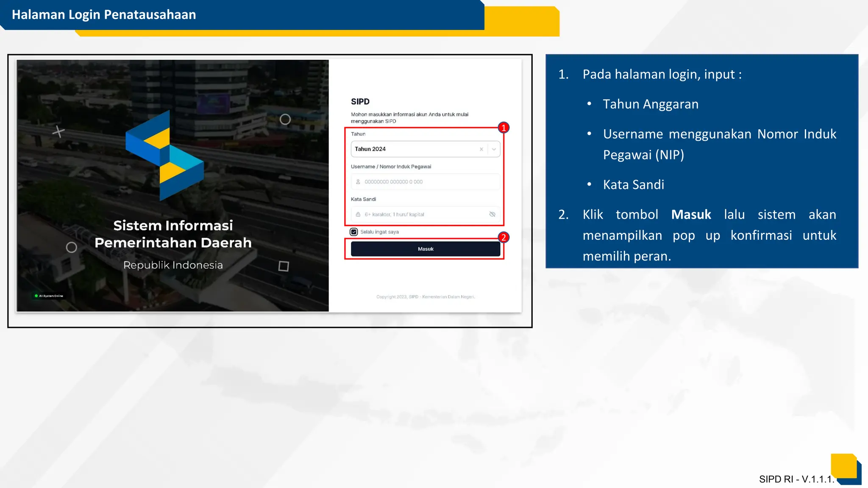This screenshot has width=868, height=488.
Task: Click the yellow square in the slide's bottom corner
Action: (x=843, y=466)
